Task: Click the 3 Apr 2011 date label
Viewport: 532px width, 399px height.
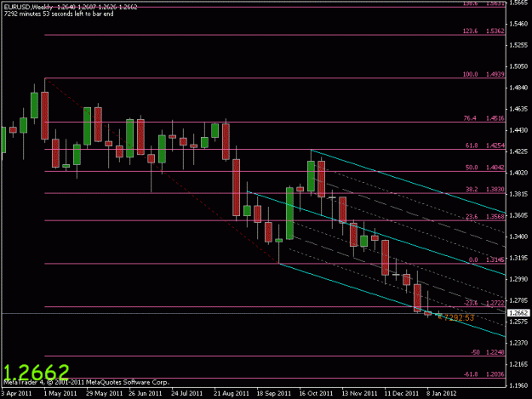Action: (16, 394)
